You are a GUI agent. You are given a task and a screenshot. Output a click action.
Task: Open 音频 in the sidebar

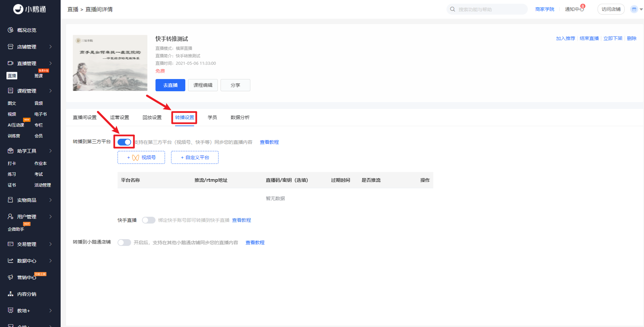tap(39, 103)
